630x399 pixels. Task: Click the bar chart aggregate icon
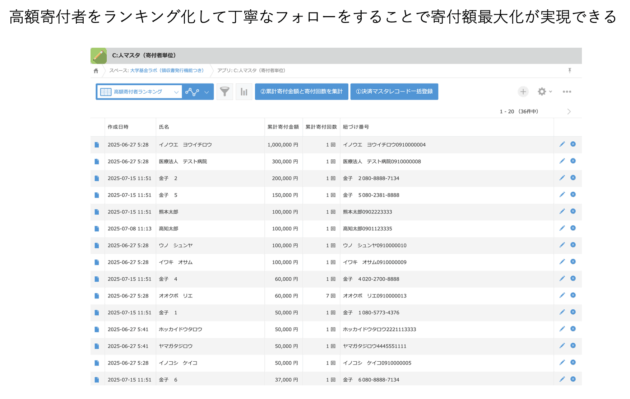[x=244, y=92]
